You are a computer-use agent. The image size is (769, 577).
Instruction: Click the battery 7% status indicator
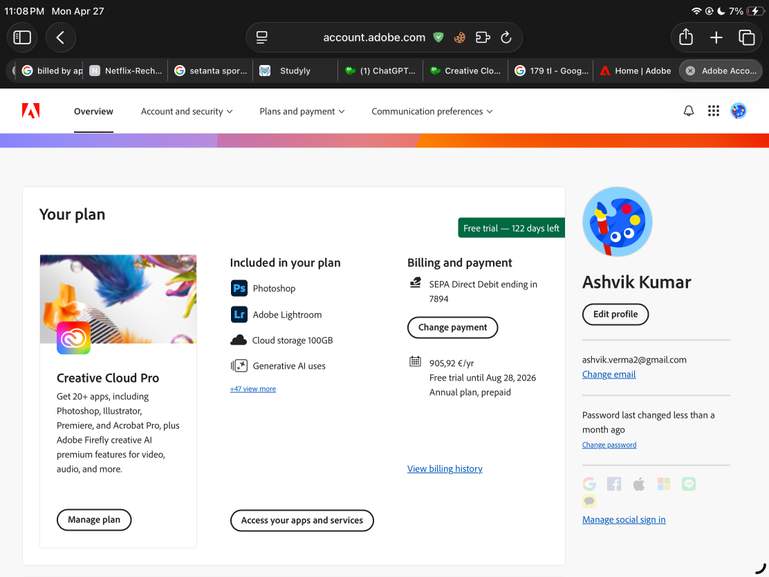pos(746,11)
